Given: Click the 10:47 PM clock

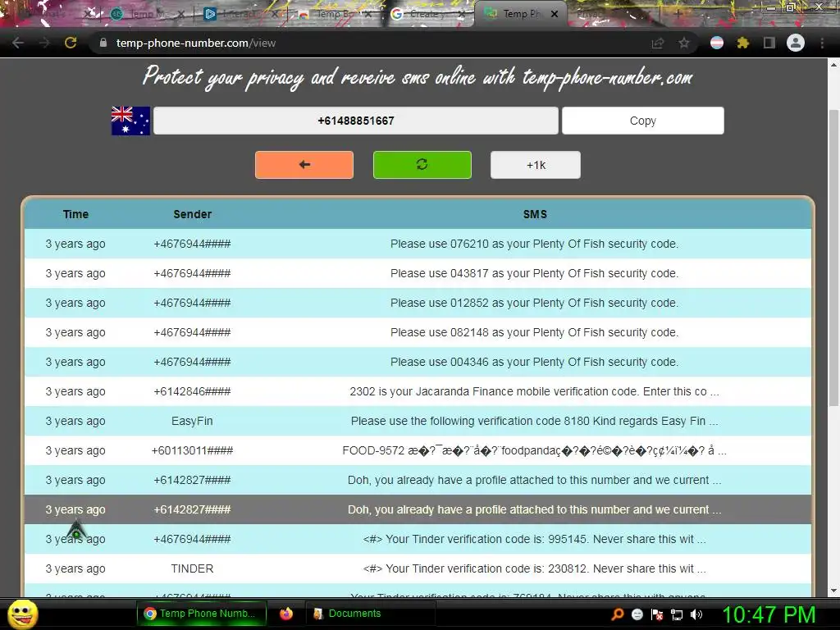Looking at the screenshot, I should pos(769,614).
